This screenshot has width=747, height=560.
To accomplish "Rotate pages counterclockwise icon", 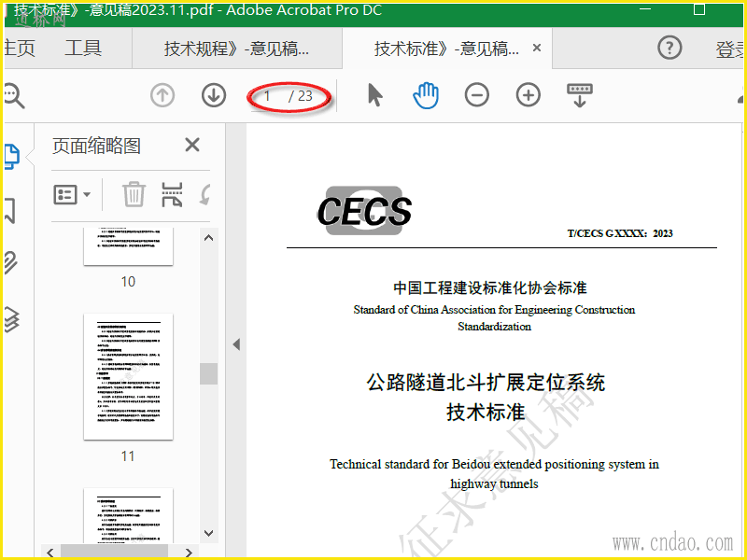I will [205, 194].
